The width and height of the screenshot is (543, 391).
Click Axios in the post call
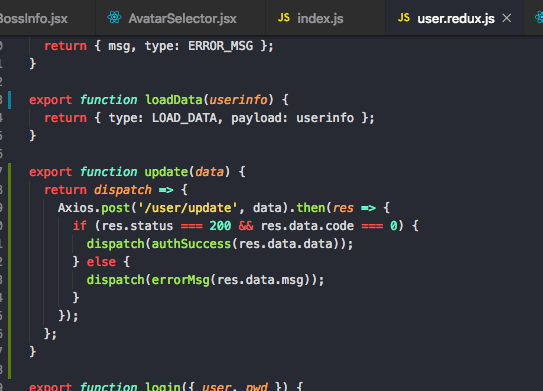pyautogui.click(x=75, y=208)
